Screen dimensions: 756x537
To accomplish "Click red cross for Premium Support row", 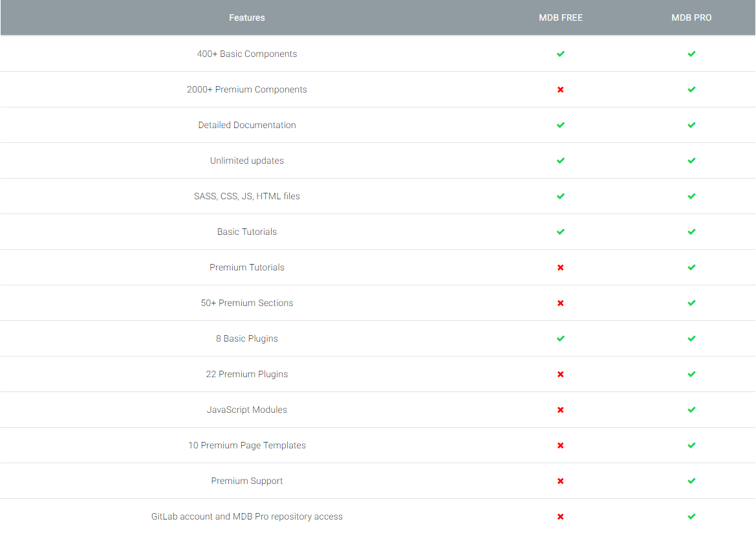I will (x=561, y=481).
